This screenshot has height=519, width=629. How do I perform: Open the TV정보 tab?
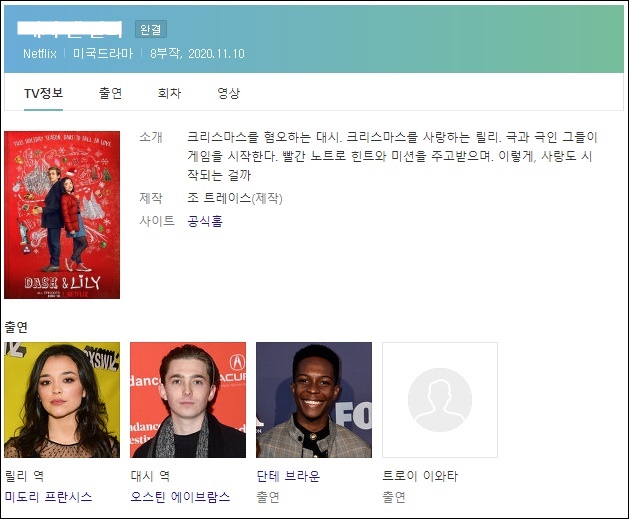tap(43, 93)
